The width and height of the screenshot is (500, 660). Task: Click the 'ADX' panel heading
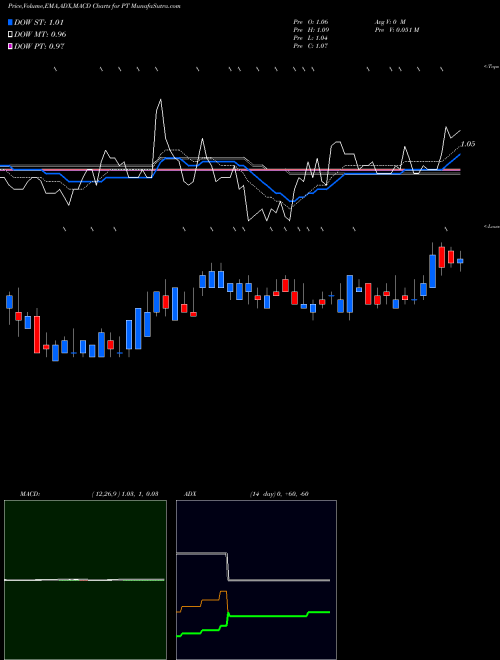click(190, 494)
